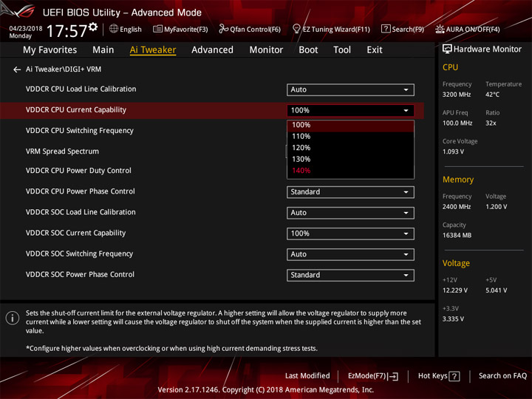Open VDDCR SOC Current Capability dropdown
The height and width of the screenshot is (399, 532).
point(350,233)
